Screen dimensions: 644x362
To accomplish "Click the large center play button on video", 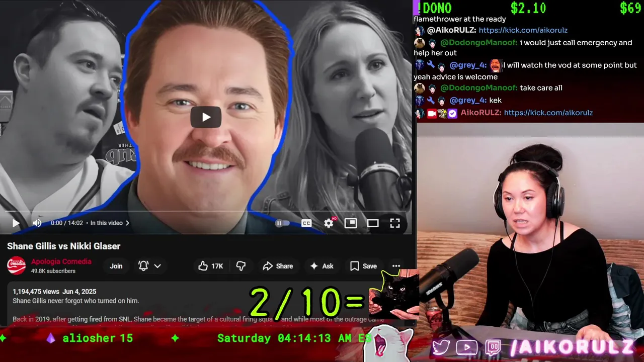I will click(x=206, y=117).
